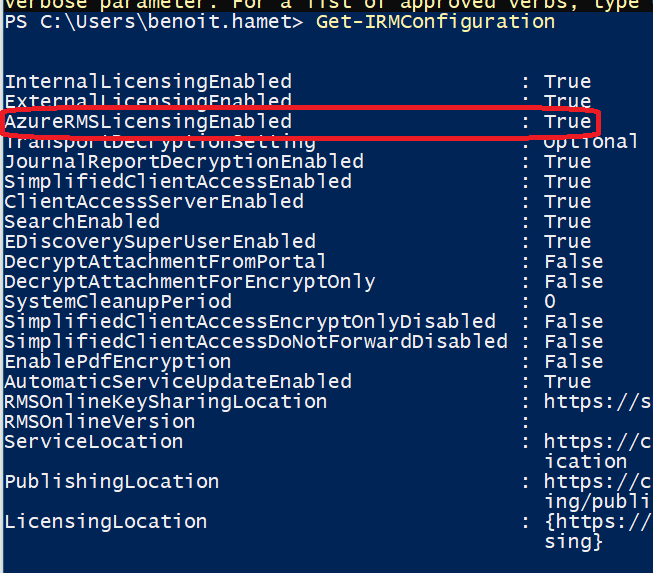Click the RMSOnlineKeySharingLocation https URL
The image size is (653, 573).
pos(597,402)
